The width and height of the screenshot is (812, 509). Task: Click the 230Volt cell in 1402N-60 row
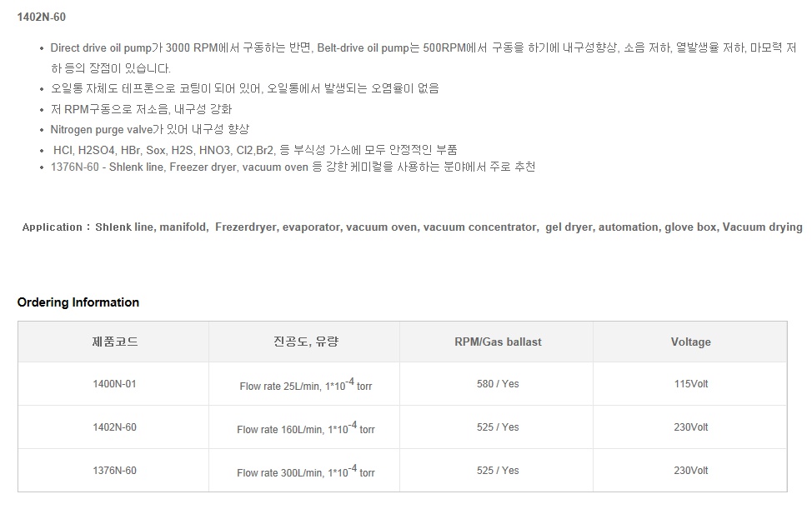pos(691,427)
